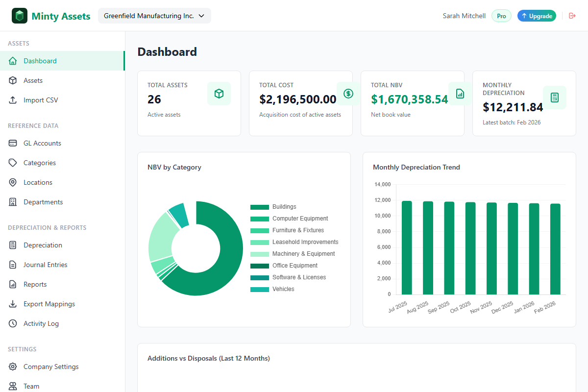The width and height of the screenshot is (588, 392).
Task: Click the Assets cube icon in sidebar
Action: click(x=13, y=80)
